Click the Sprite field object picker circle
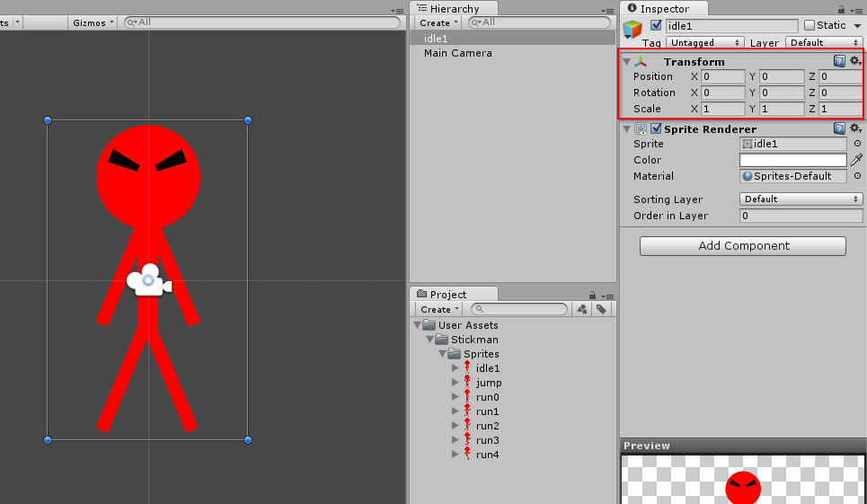 tap(857, 144)
